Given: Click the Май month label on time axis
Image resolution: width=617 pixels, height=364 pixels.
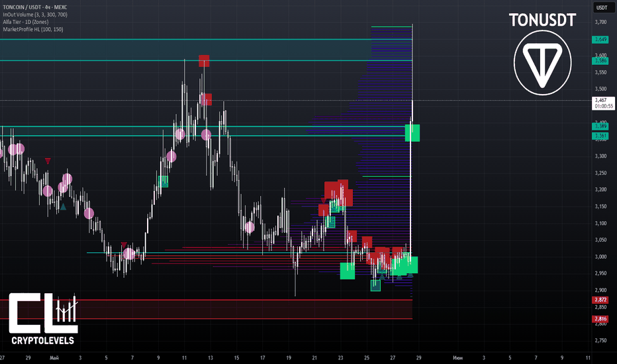Looking at the screenshot, I should [x=54, y=357].
